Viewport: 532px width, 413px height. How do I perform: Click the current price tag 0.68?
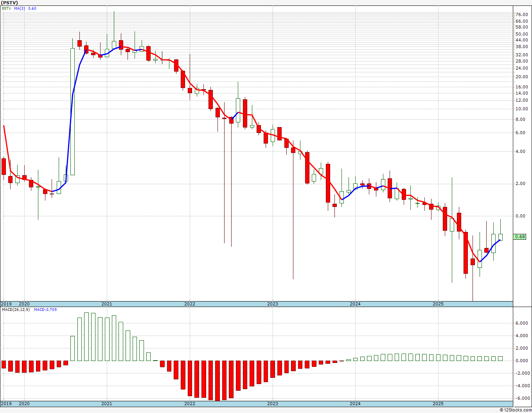[x=520, y=237]
